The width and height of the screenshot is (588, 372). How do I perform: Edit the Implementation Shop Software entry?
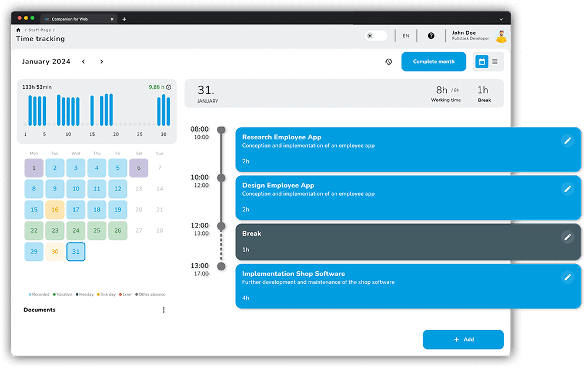(x=567, y=277)
